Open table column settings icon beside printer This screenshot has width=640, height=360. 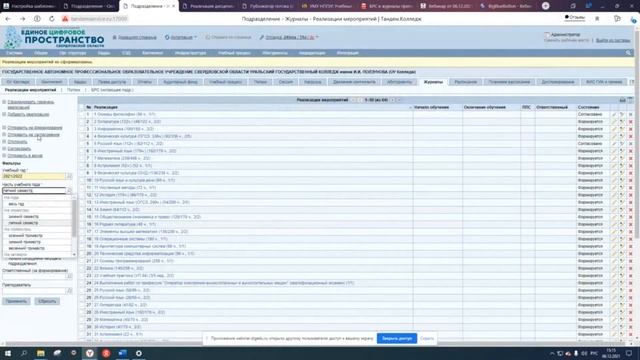(x=630, y=100)
